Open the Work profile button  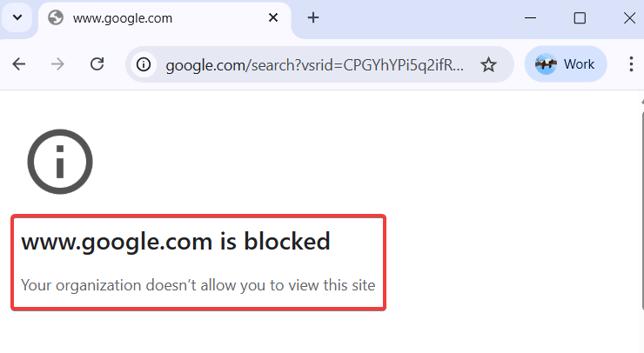[566, 64]
